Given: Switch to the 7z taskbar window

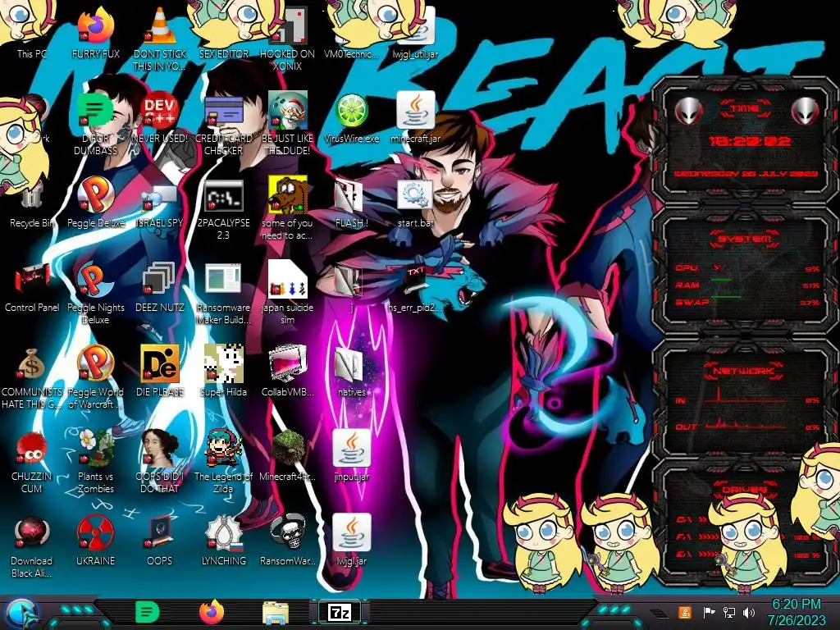Looking at the screenshot, I should pyautogui.click(x=340, y=612).
